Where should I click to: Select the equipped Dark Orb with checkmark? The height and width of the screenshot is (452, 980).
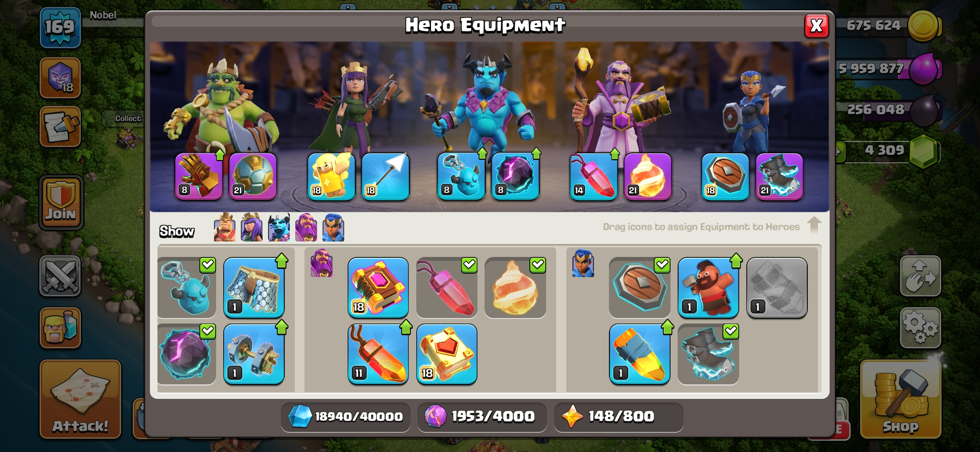tap(186, 354)
